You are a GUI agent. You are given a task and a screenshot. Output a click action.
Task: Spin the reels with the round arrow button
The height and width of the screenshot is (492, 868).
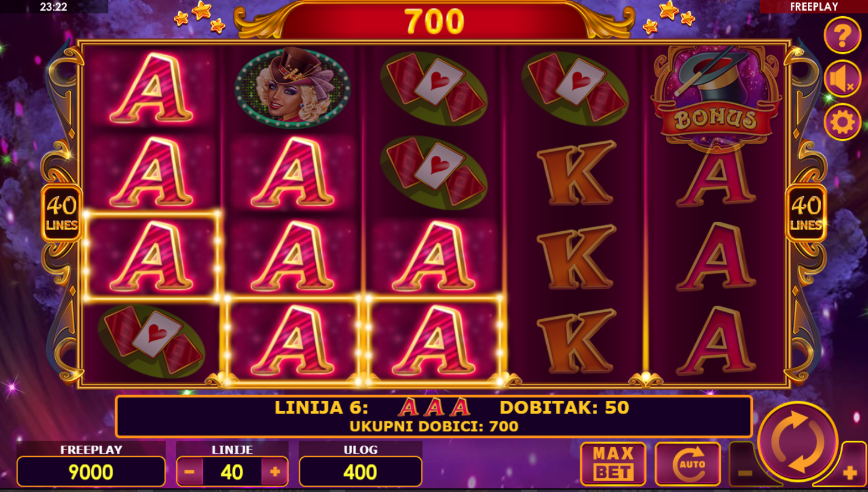798,442
